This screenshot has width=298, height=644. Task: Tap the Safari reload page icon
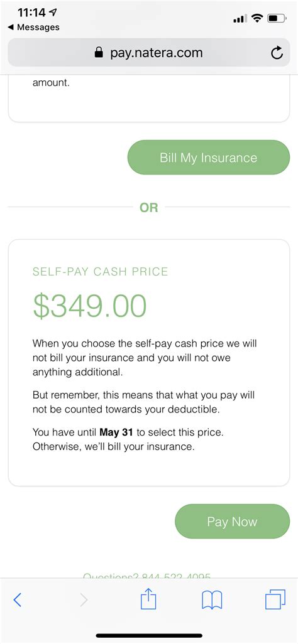pos(277,53)
